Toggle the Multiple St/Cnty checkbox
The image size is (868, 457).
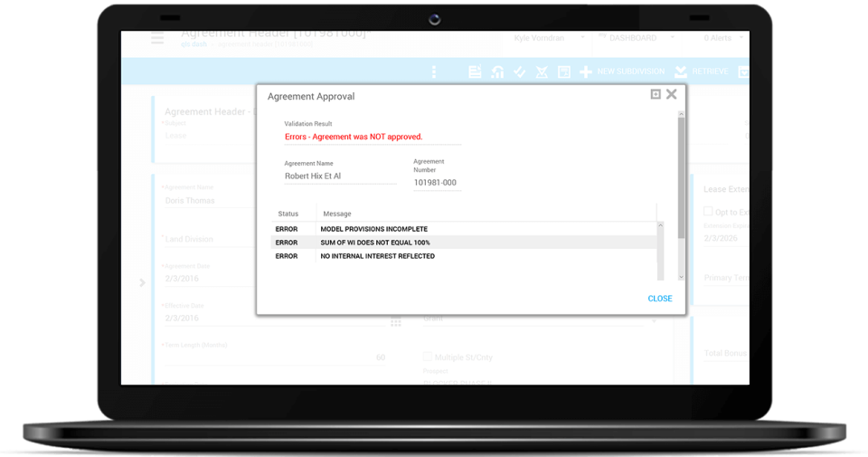pos(428,357)
